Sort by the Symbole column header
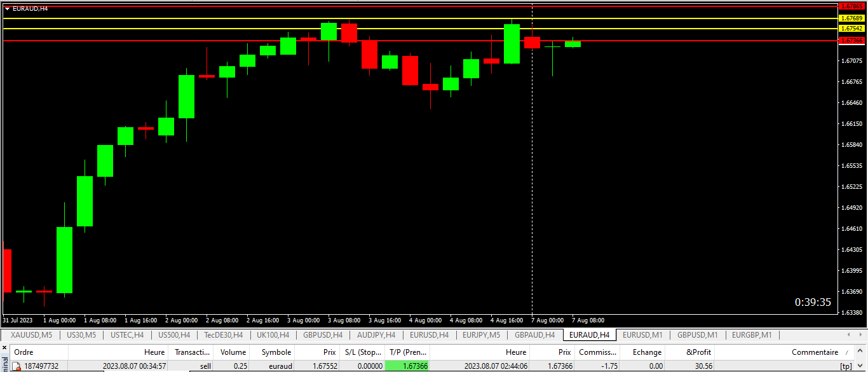This screenshot has width=868, height=372. click(x=273, y=352)
